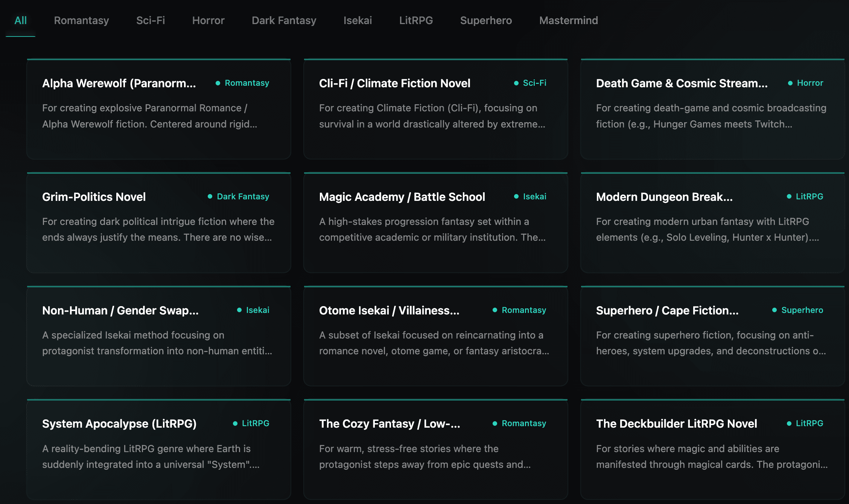Switch to the Isekai tab
849x504 pixels.
[358, 20]
